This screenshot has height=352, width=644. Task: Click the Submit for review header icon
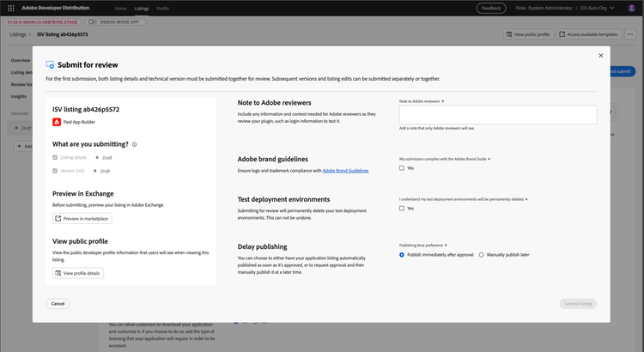pyautogui.click(x=50, y=65)
